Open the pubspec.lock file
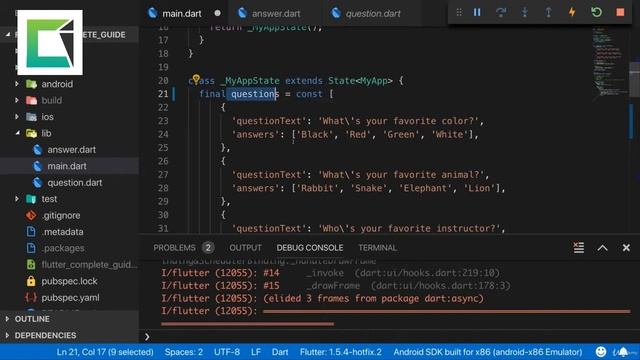640x360 pixels. point(69,281)
